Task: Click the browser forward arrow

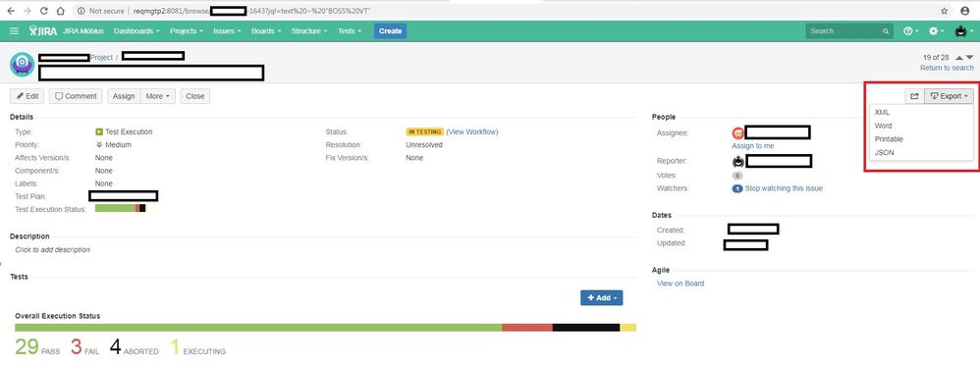Action: point(27,11)
